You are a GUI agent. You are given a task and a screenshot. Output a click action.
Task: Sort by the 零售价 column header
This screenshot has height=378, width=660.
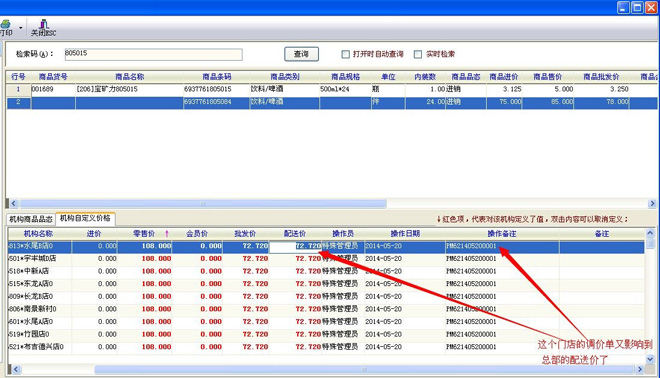pyautogui.click(x=145, y=234)
